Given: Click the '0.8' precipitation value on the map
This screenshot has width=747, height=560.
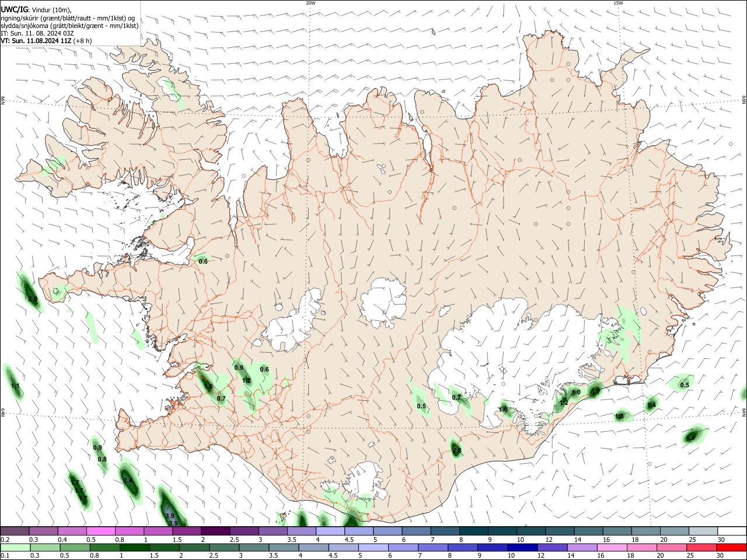Looking at the screenshot, I should [x=102, y=459].
